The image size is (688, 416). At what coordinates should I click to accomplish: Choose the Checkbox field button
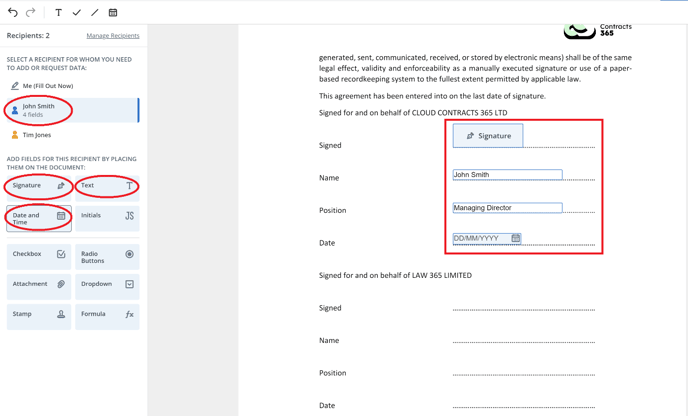tap(39, 257)
